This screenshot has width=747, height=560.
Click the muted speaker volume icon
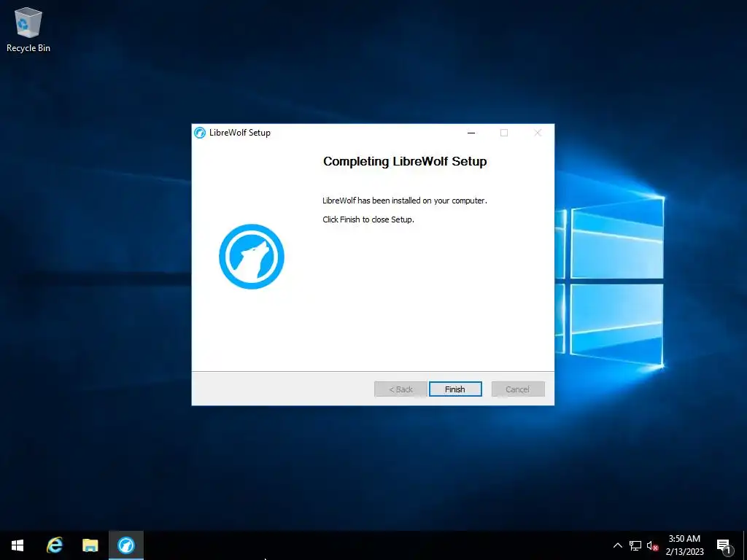pyautogui.click(x=652, y=545)
